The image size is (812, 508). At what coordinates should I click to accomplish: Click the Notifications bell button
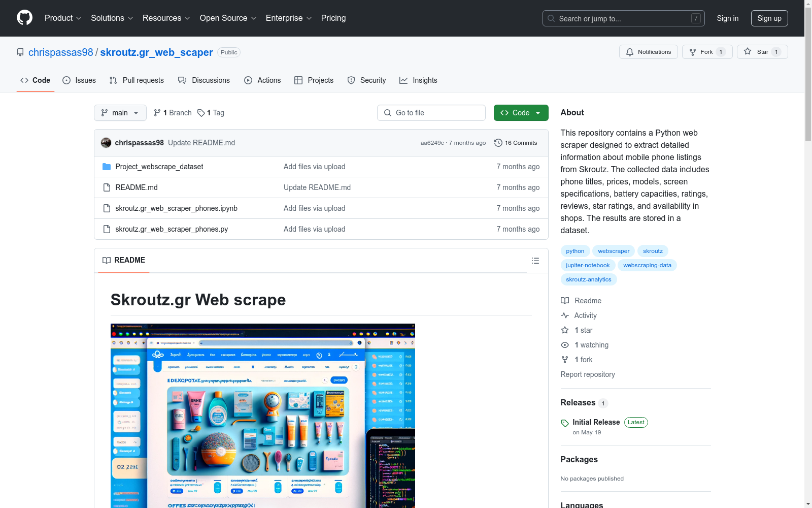[648, 52]
